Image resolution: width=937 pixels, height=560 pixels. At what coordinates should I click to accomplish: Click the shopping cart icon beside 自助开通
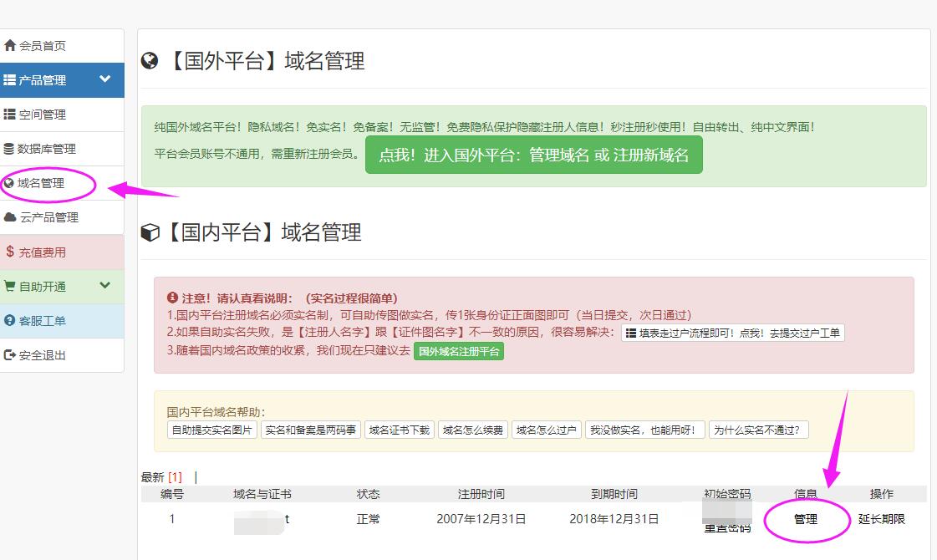point(9,286)
